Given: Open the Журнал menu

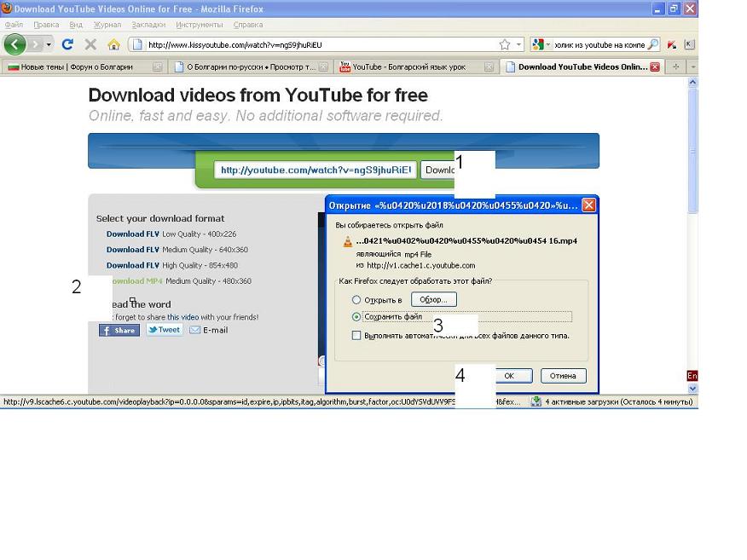Looking at the screenshot, I should 107,25.
